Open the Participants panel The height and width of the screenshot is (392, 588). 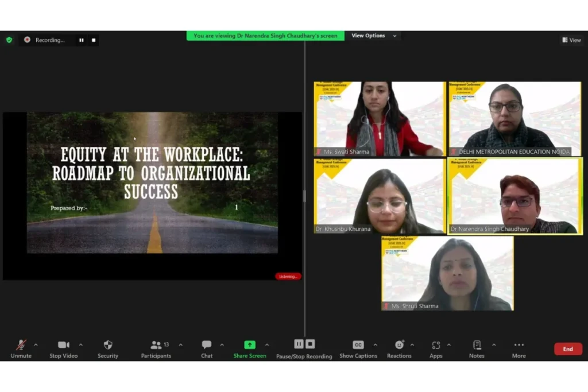(x=156, y=349)
